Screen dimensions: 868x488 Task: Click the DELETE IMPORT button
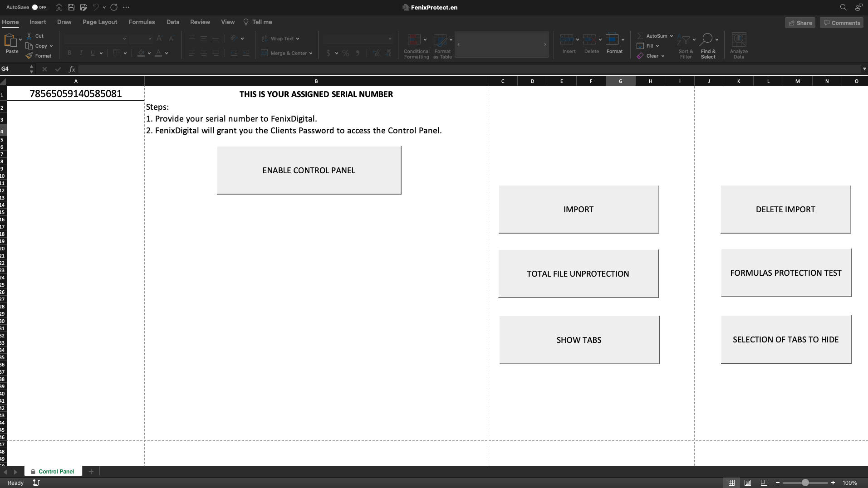[x=785, y=210]
